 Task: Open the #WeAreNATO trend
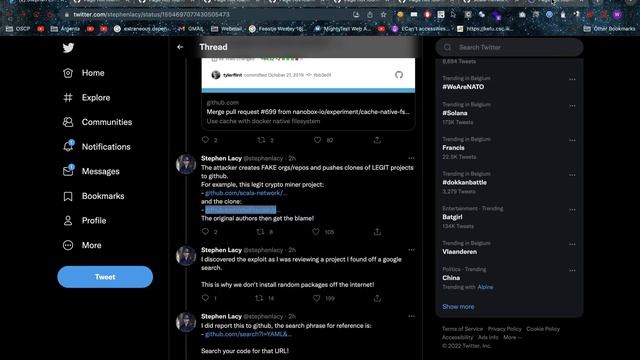(x=463, y=87)
